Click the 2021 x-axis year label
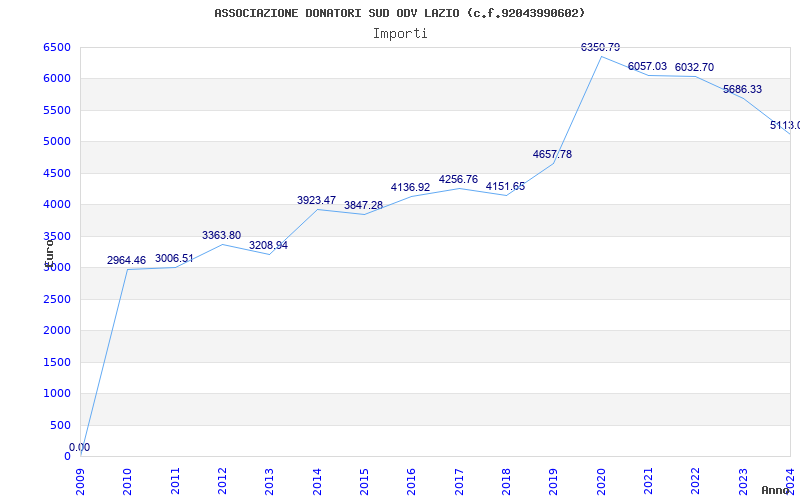 [648, 482]
